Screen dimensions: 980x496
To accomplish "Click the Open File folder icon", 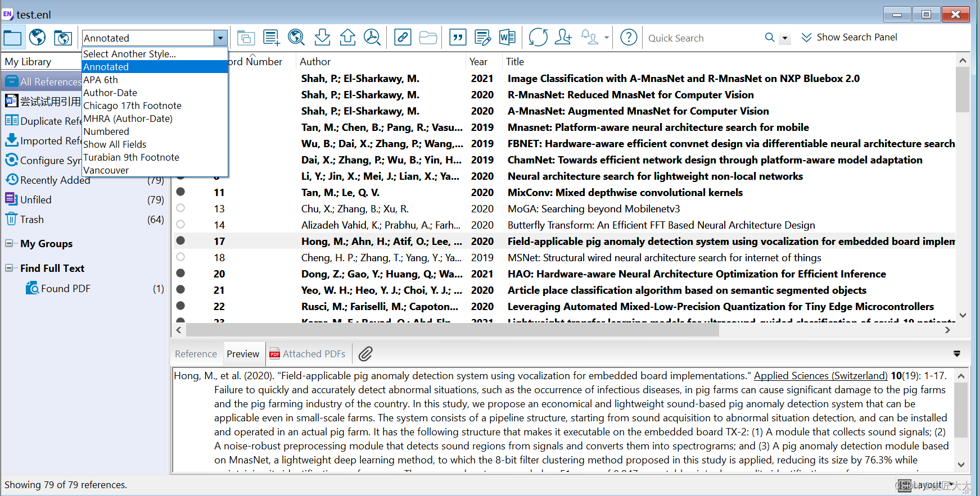I will pos(428,38).
